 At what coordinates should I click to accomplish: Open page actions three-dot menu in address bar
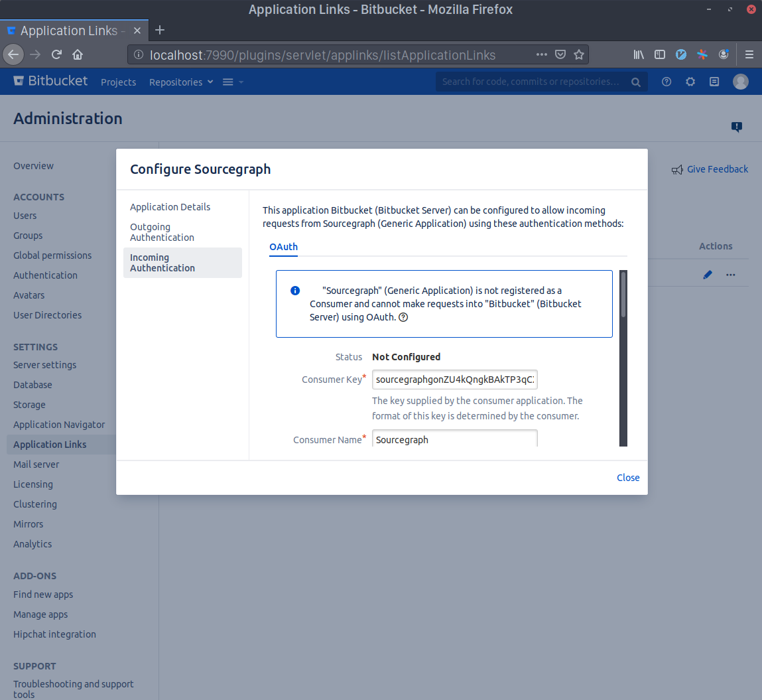pyautogui.click(x=542, y=54)
